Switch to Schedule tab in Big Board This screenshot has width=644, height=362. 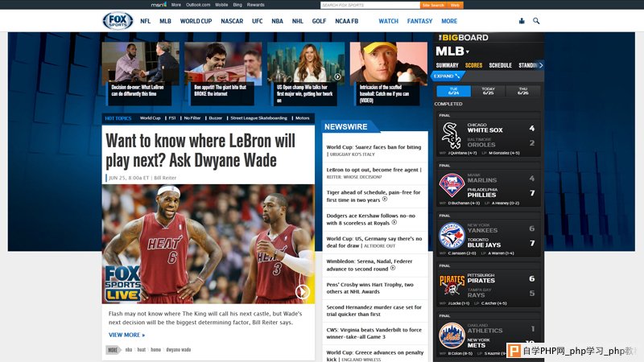500,65
